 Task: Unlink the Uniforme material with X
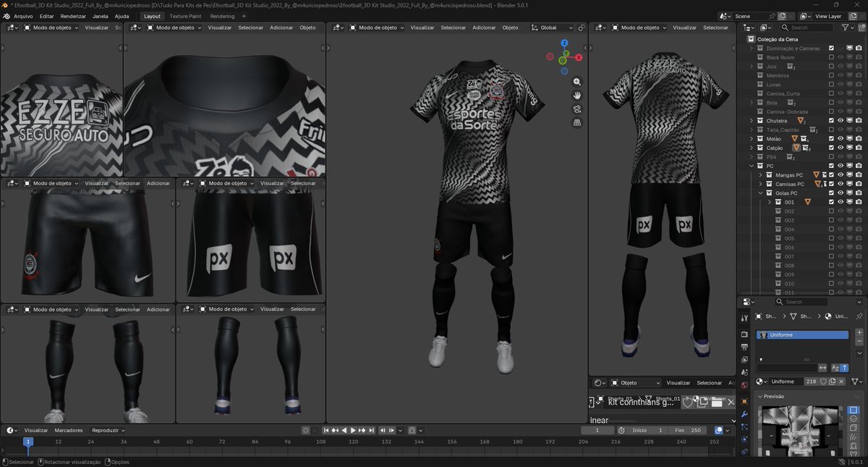coord(841,382)
